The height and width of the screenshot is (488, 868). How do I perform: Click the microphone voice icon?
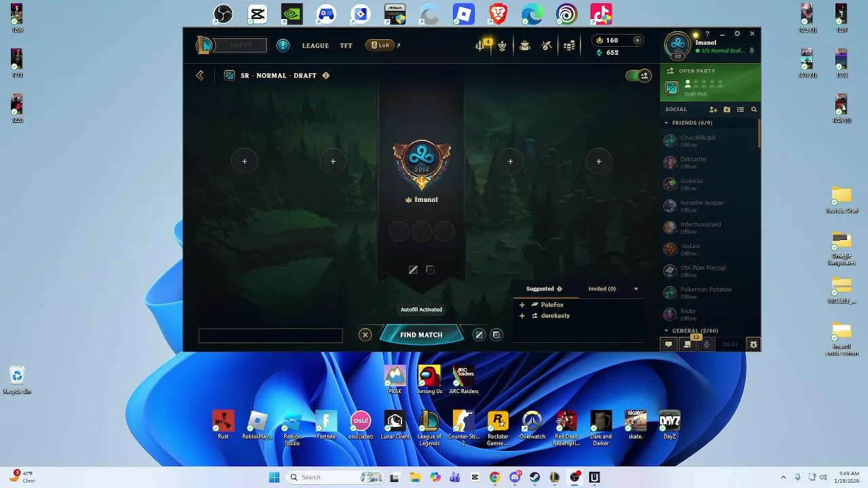click(x=706, y=344)
